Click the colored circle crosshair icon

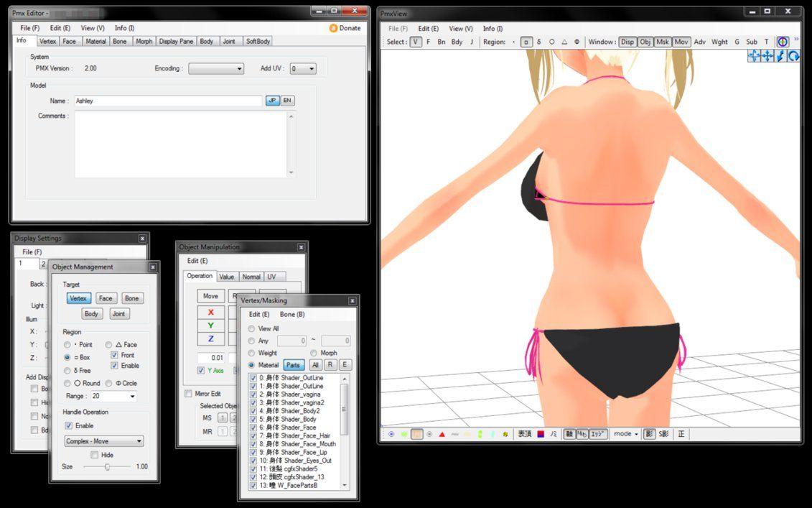[783, 42]
